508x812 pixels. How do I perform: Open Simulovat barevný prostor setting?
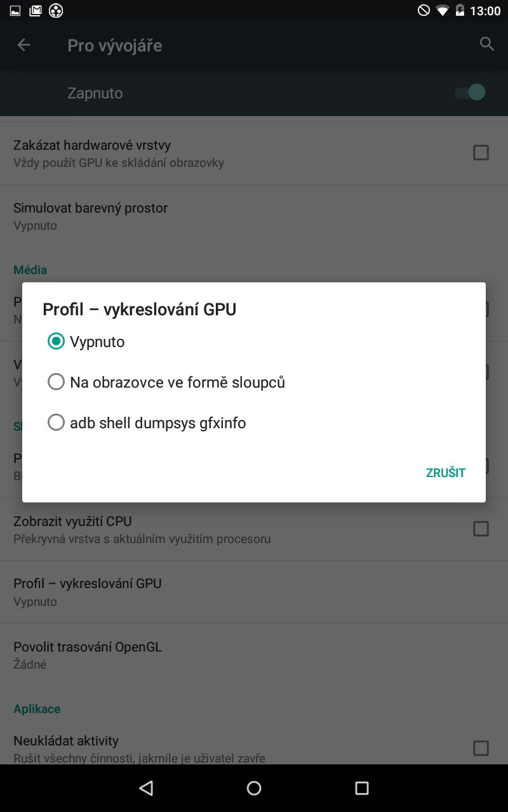tap(254, 216)
